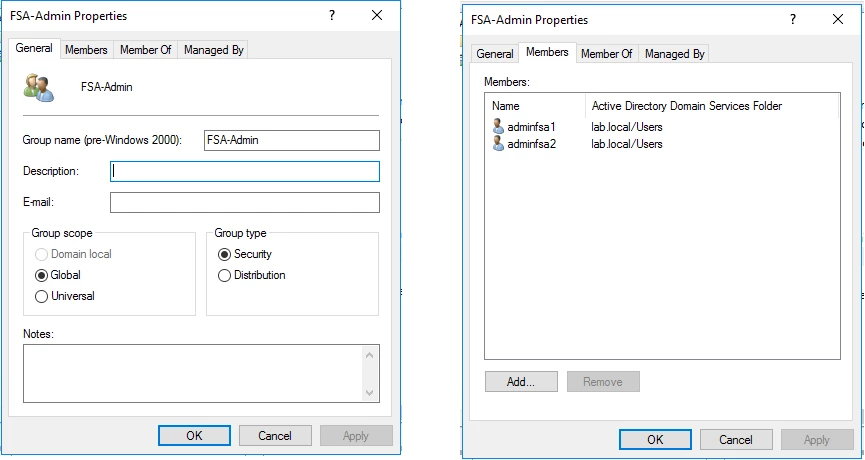This screenshot has width=865, height=460.
Task: Click Notes scrollbar down arrow
Action: pos(370,393)
